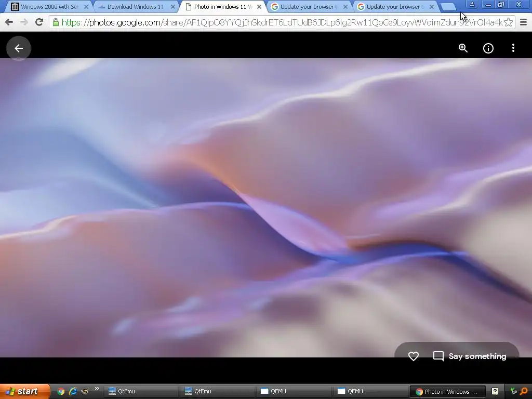Go back with the photo viewer arrow
Viewport: 532px width, 399px height.
[19, 48]
